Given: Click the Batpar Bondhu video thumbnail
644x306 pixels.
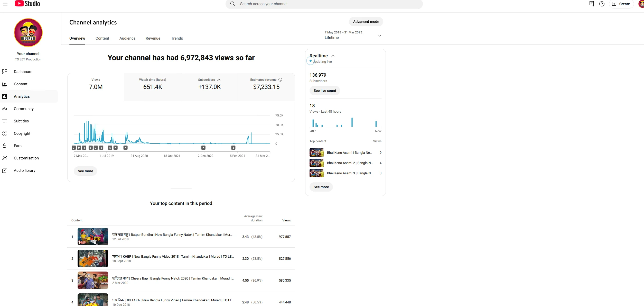Looking at the screenshot, I should point(93,237).
